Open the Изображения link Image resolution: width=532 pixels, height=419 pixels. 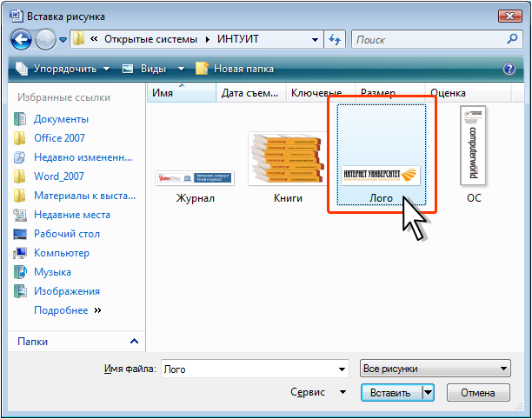pos(67,291)
